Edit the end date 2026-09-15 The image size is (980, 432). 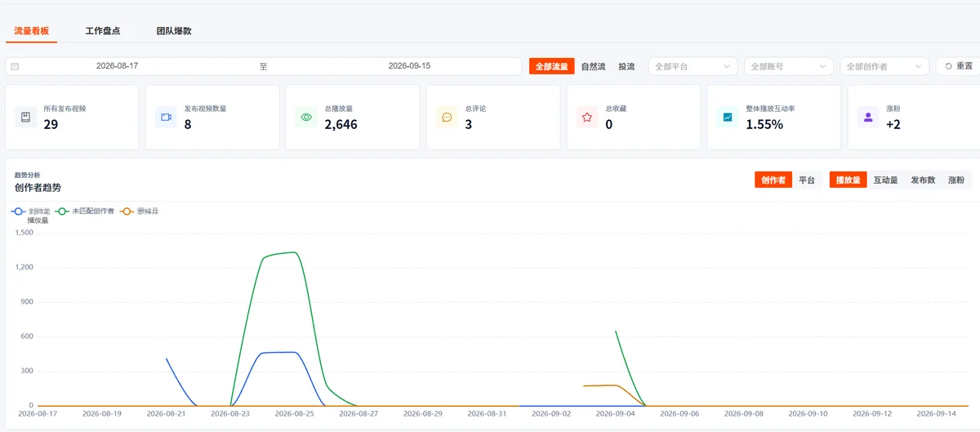point(409,65)
